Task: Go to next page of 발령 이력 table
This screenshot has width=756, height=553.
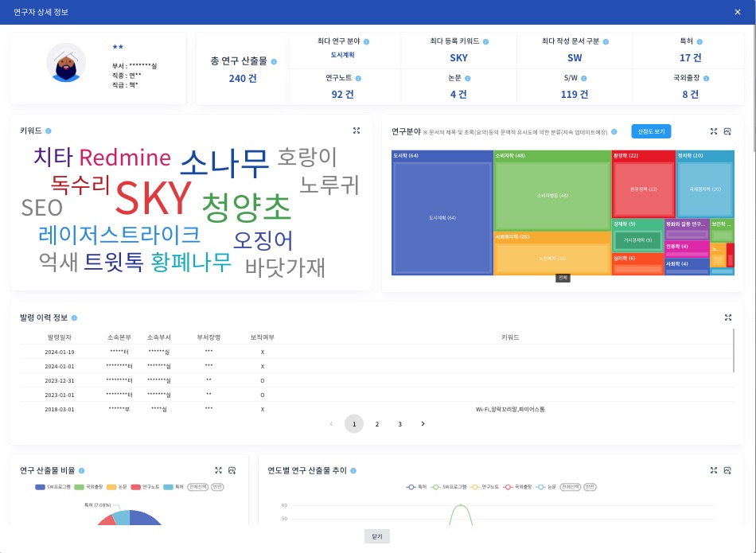Action: click(423, 424)
